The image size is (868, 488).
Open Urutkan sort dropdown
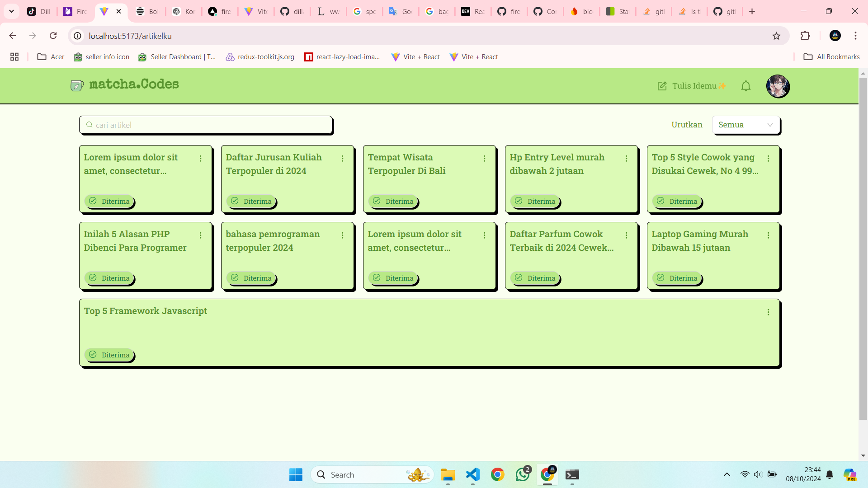746,125
